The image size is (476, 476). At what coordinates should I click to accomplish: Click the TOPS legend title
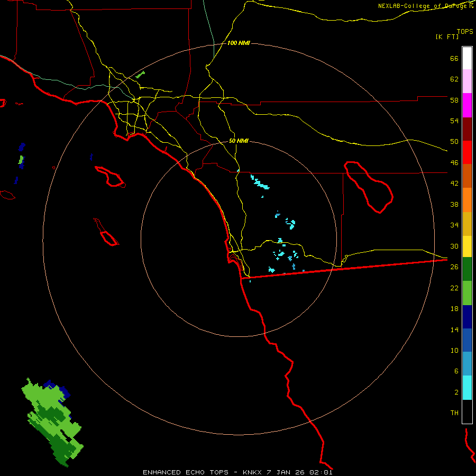[465, 31]
